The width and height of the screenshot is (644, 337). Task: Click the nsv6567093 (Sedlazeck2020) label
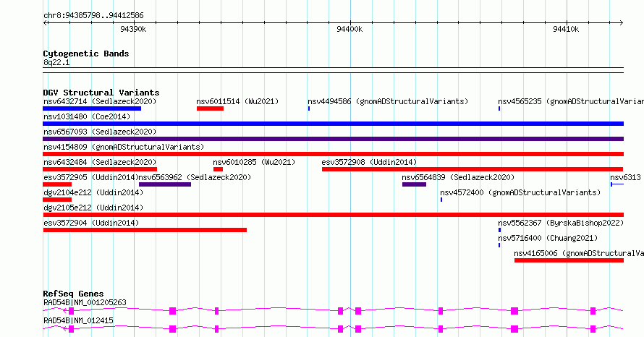click(x=100, y=132)
